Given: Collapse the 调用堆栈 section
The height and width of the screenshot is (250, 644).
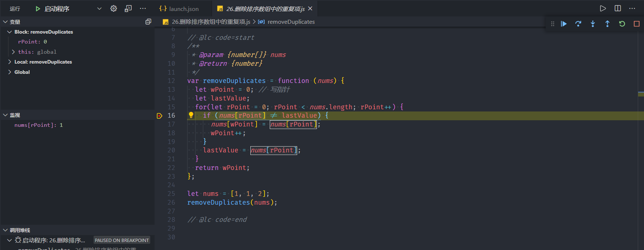Looking at the screenshot, I should coord(5,230).
